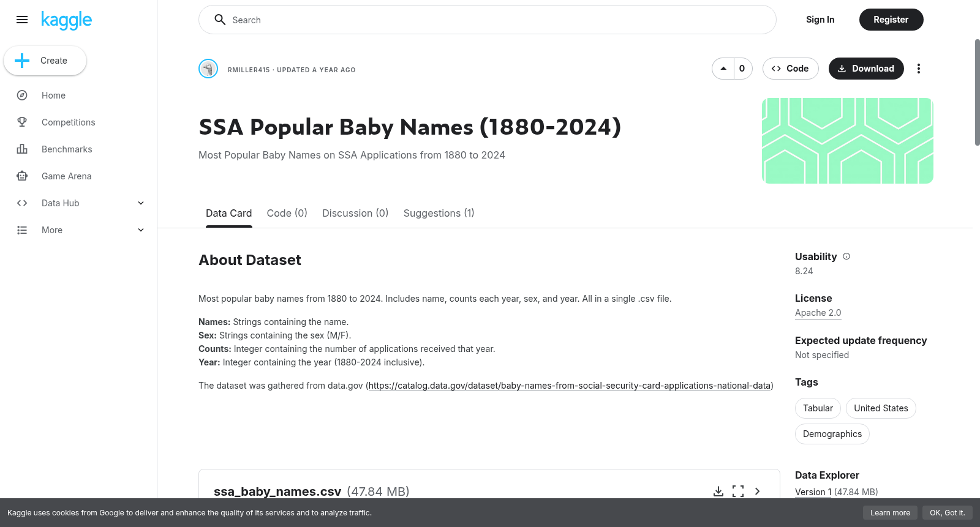The width and height of the screenshot is (980, 527).
Task: Click the Sign In button
Action: (x=820, y=20)
